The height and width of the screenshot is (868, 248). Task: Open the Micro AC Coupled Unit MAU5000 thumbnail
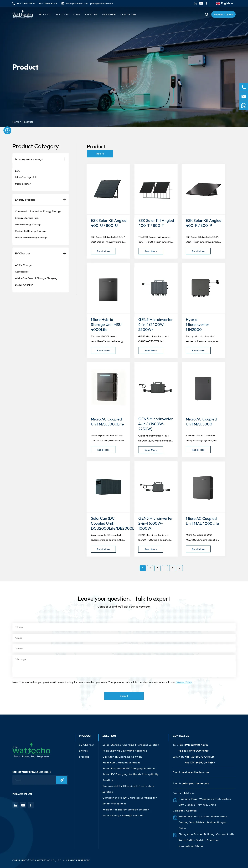(x=203, y=388)
